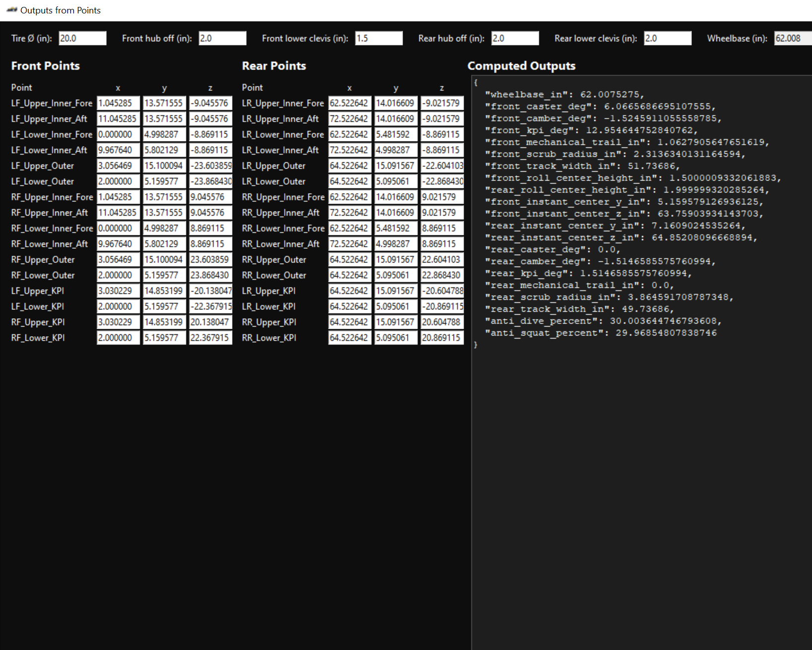
Task: Select LF_Lower_KPI z value field
Action: pos(210,306)
